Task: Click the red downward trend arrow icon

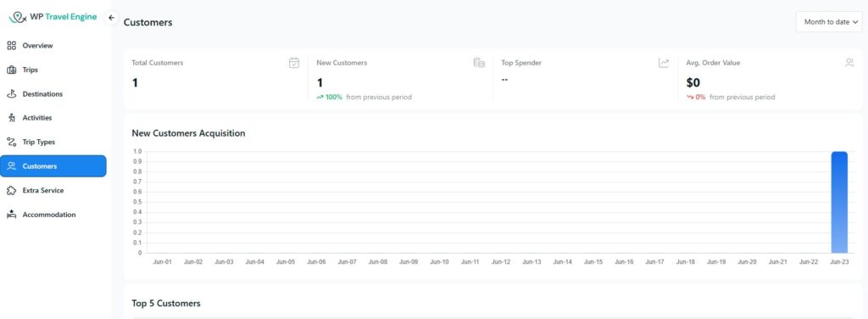Action: click(690, 98)
